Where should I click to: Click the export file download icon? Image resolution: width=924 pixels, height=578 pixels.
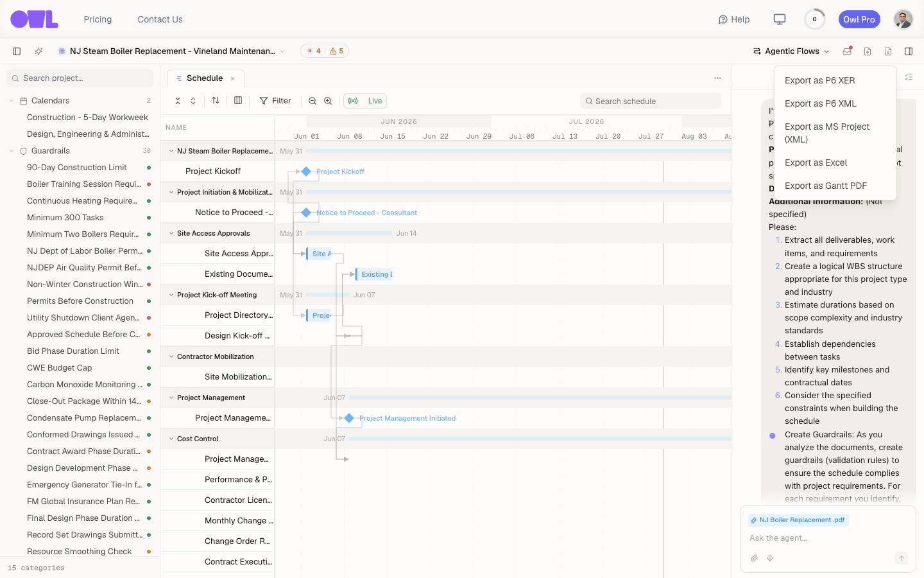[x=888, y=51]
